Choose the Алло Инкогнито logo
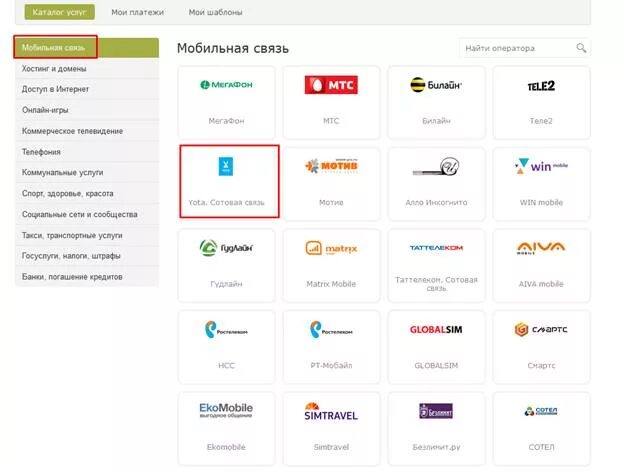The height and width of the screenshot is (472, 623). tap(436, 166)
